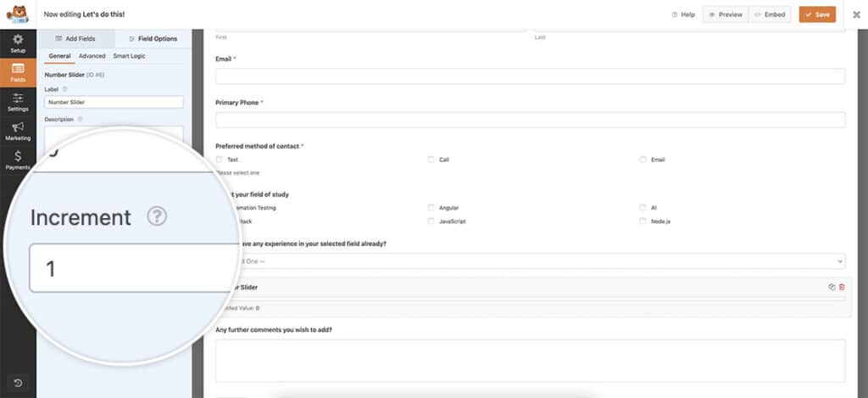Check the Text contact method box
The width and height of the screenshot is (868, 398).
219,160
